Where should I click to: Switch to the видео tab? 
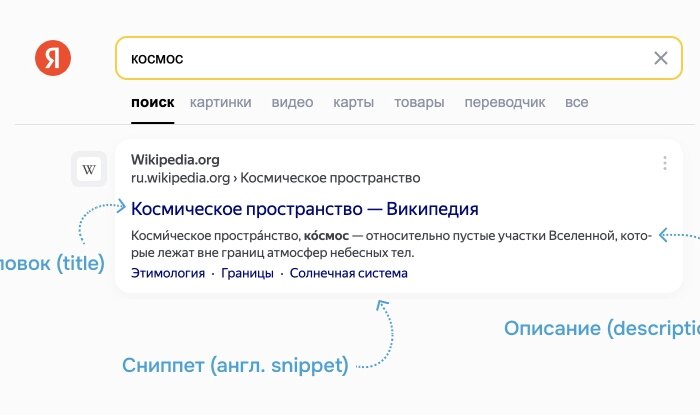pyautogui.click(x=292, y=102)
